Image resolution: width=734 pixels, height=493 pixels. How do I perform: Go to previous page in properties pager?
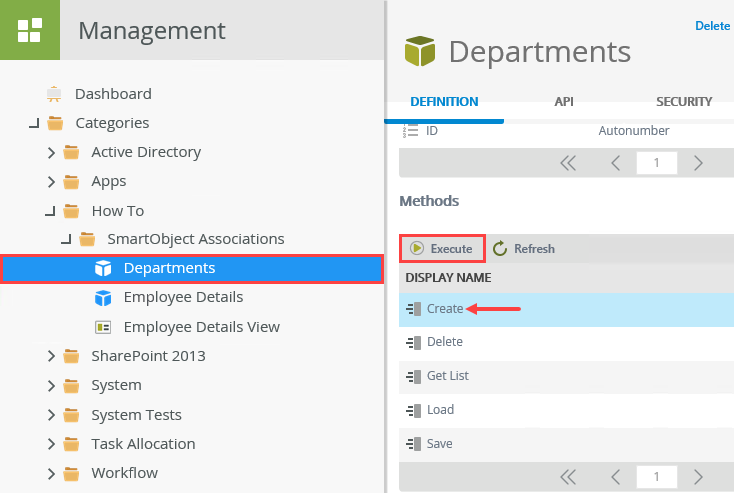(616, 163)
